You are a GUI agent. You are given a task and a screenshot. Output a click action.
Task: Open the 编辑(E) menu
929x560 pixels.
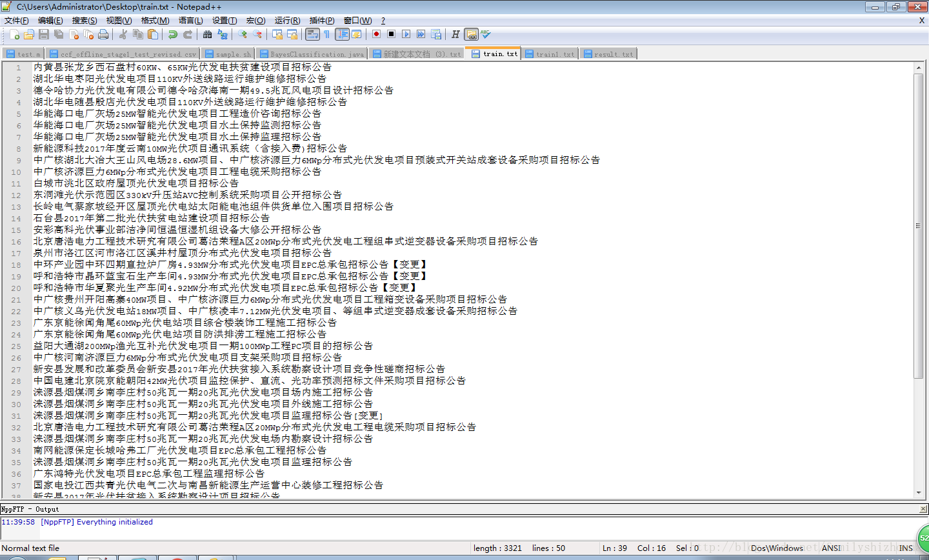pos(50,21)
